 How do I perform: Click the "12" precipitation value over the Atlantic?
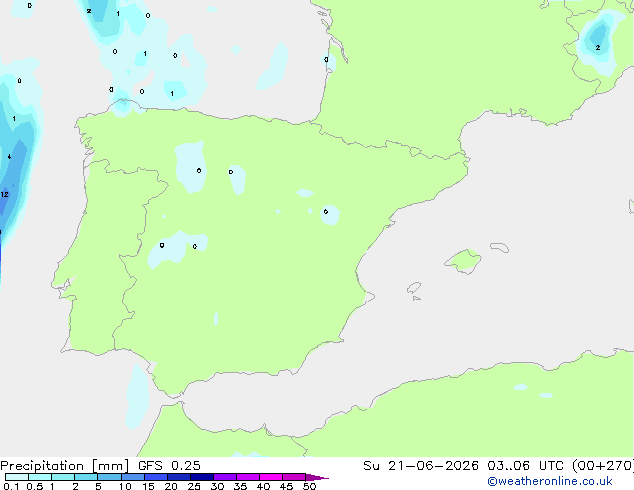[4, 194]
